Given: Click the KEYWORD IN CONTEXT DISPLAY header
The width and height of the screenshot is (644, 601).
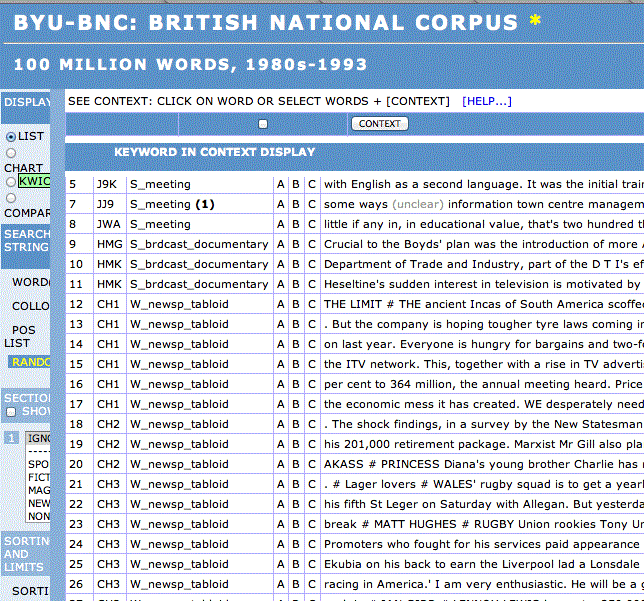Looking at the screenshot, I should 214,152.
